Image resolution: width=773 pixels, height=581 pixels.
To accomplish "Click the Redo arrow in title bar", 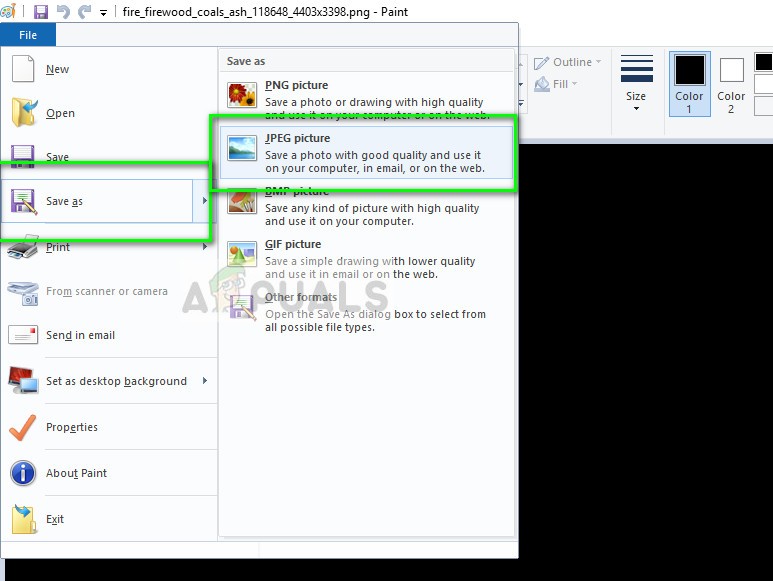I will (x=85, y=11).
